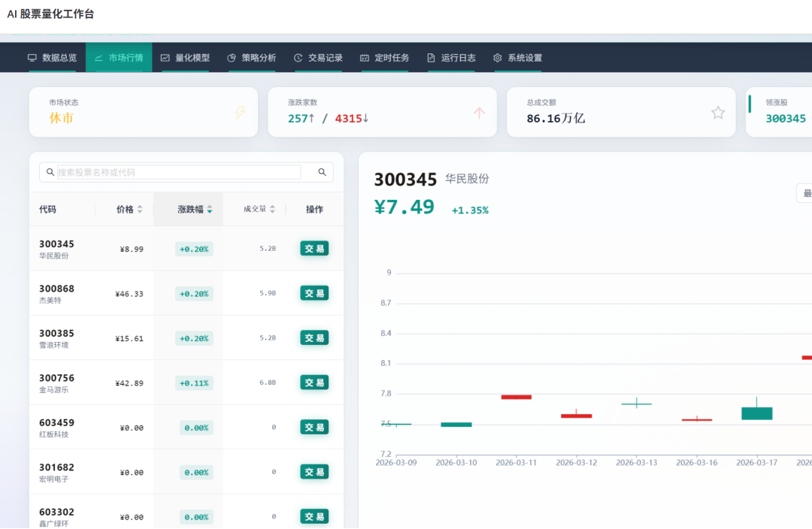812x529 pixels.
Task: Click 交易 button for 603302 鑫广绿环
Action: pyautogui.click(x=314, y=516)
